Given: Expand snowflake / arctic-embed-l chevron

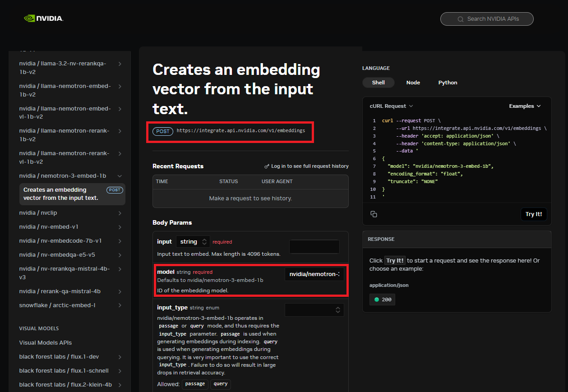Looking at the screenshot, I should pyautogui.click(x=120, y=305).
